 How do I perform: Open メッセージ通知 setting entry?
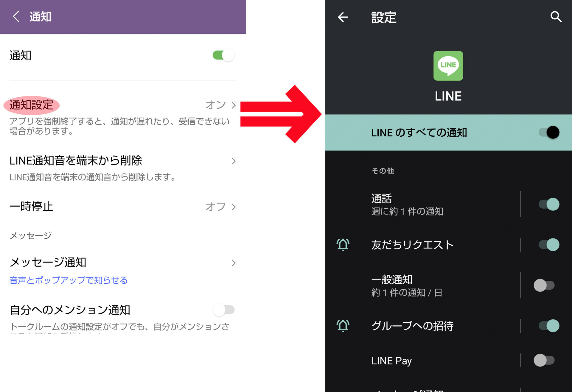122,271
